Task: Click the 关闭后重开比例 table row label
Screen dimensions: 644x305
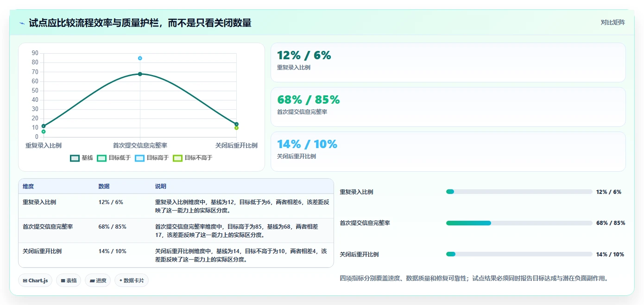Action: point(42,251)
